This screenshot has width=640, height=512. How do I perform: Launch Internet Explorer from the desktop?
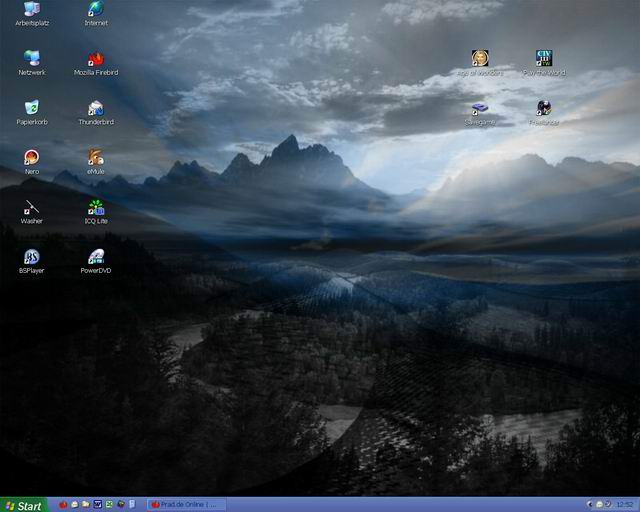tap(96, 9)
